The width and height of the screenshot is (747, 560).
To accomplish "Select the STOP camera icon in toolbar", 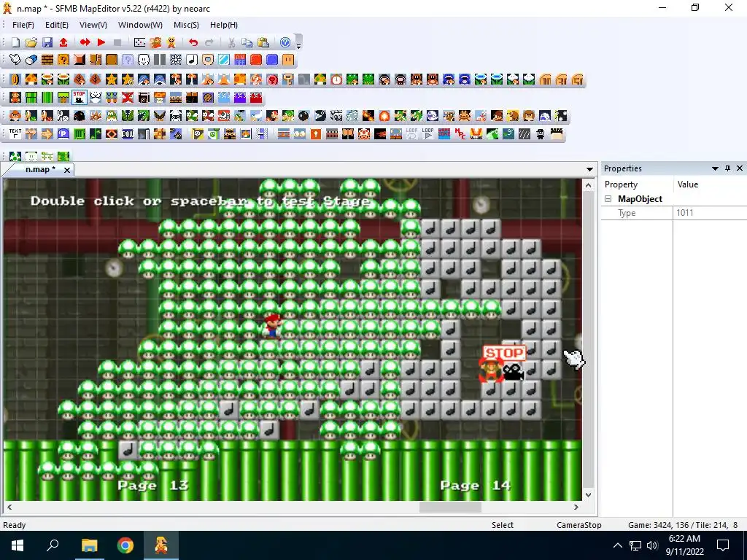I will pyautogui.click(x=79, y=97).
